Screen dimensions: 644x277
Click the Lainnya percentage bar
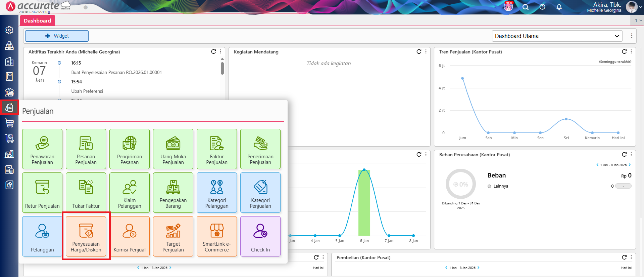[624, 186]
